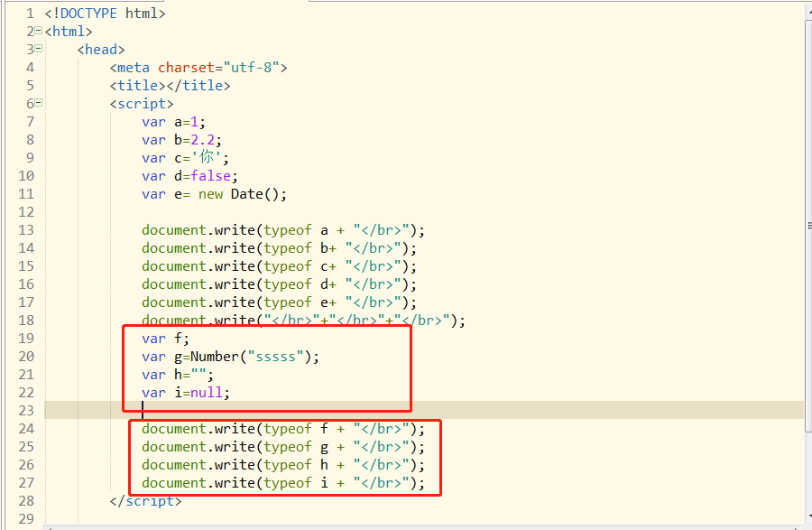Image resolution: width=812 pixels, height=530 pixels.
Task: Click the 'var a=1;' statement
Action: (x=173, y=122)
